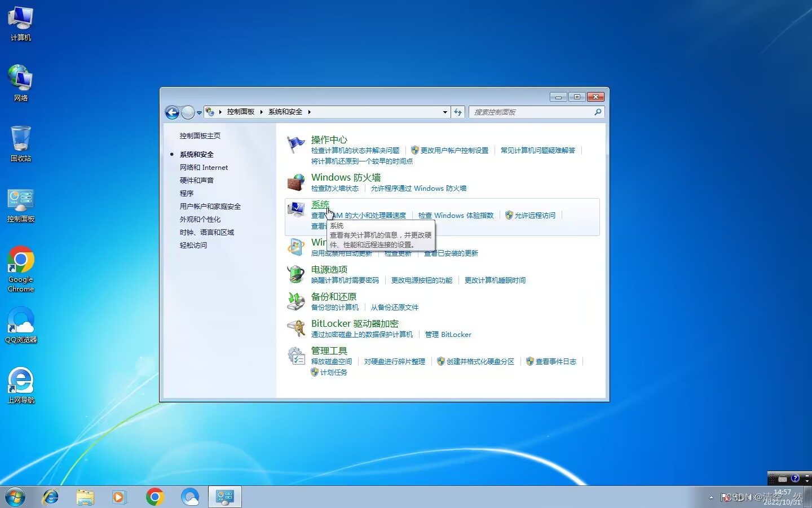Open the 电源选项 battery icon

tap(295, 274)
